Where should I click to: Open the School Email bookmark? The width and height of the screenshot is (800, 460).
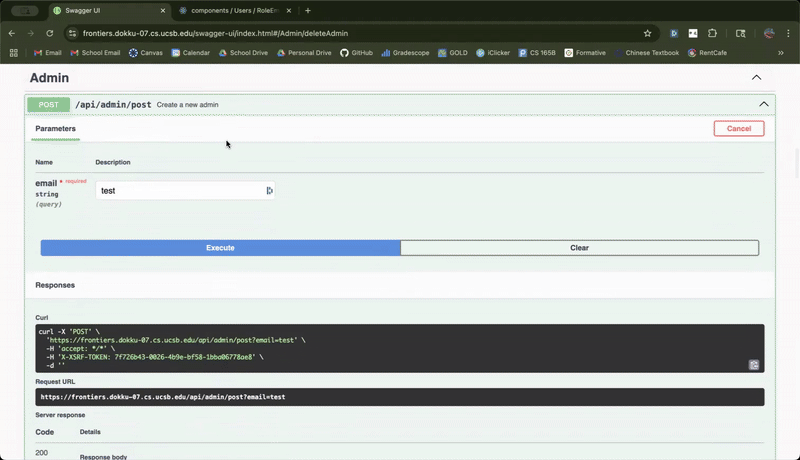(x=95, y=53)
